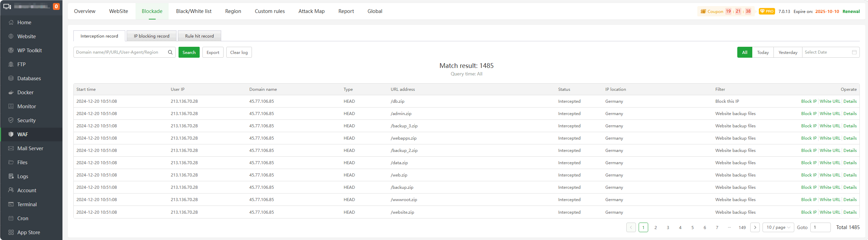Click the Export button
This screenshot has height=240, width=868.
point(213,52)
